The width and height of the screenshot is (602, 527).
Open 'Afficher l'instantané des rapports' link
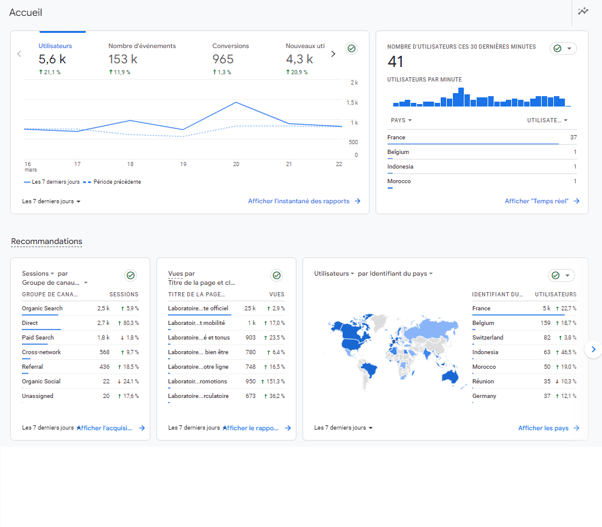(x=303, y=201)
